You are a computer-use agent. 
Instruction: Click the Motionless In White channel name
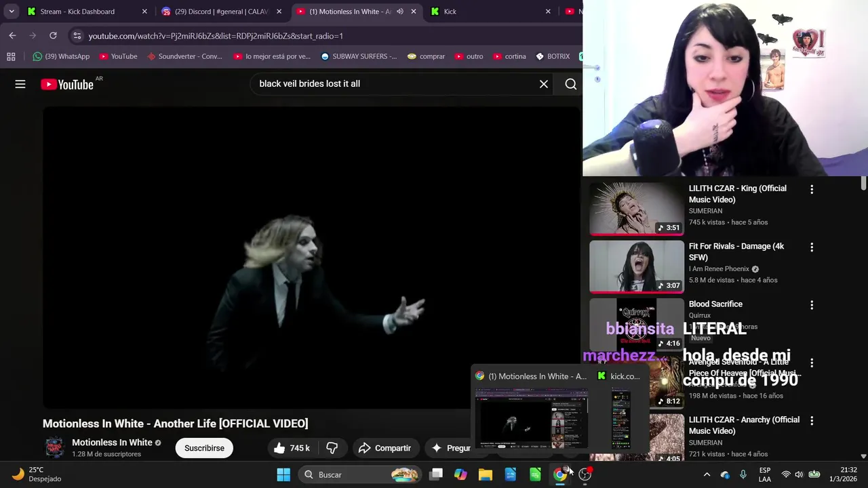click(112, 443)
